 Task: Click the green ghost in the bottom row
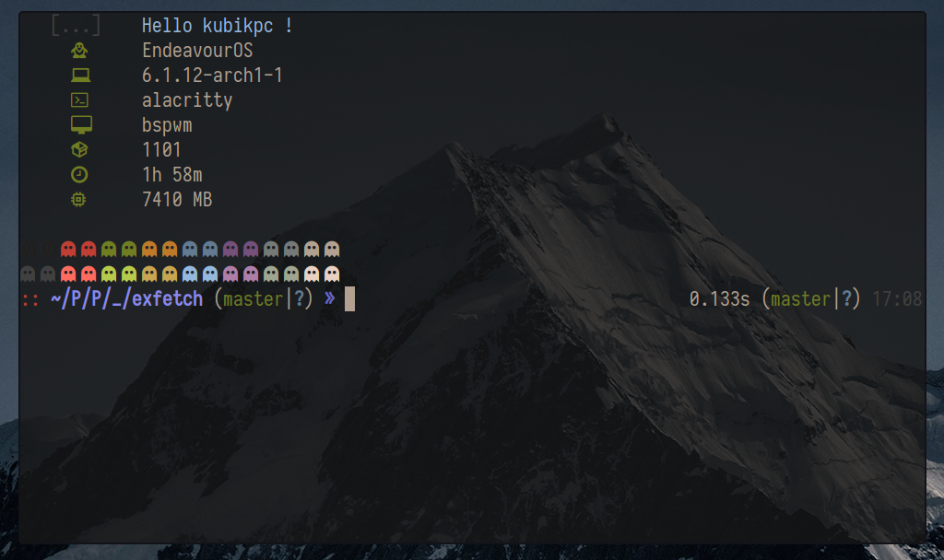click(110, 274)
